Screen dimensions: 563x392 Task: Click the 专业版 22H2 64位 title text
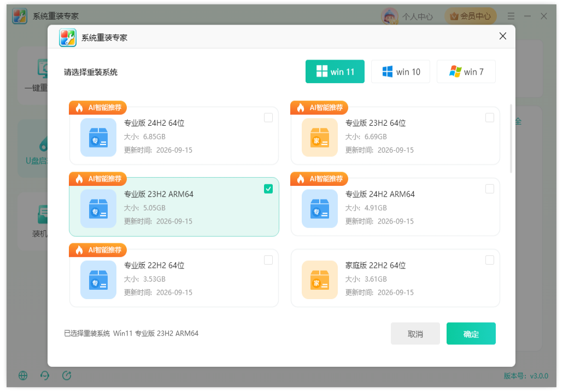(x=154, y=265)
